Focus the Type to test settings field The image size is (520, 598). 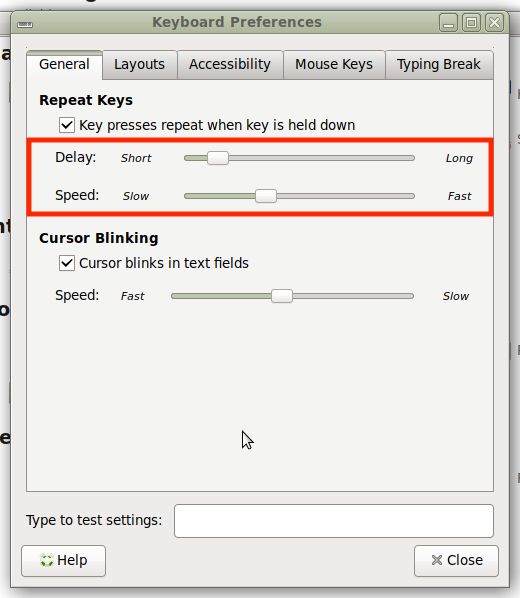point(334,521)
